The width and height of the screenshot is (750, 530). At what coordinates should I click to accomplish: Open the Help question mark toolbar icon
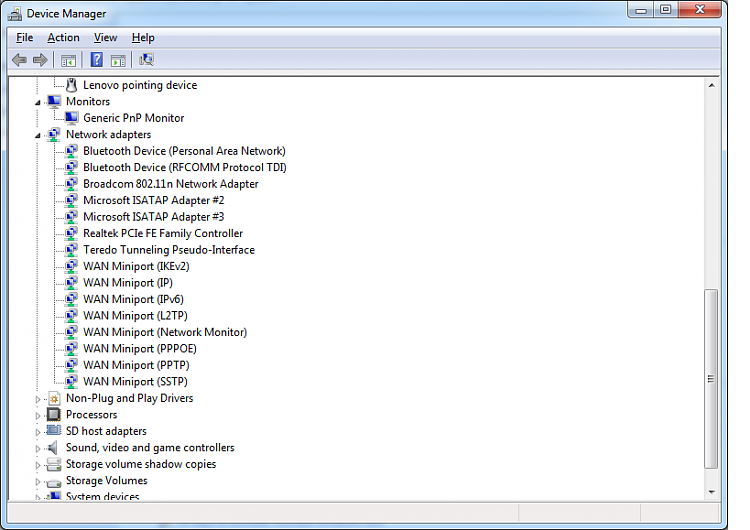(97, 60)
